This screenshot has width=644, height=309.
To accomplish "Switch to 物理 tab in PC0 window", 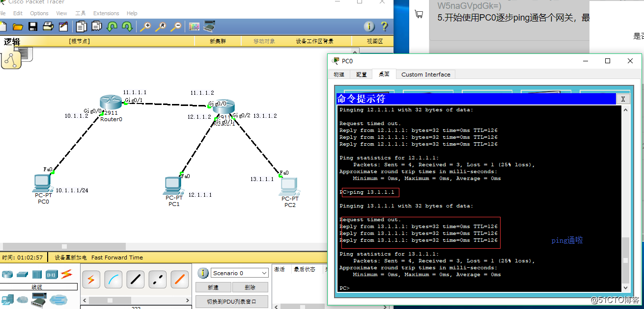I will [x=339, y=75].
